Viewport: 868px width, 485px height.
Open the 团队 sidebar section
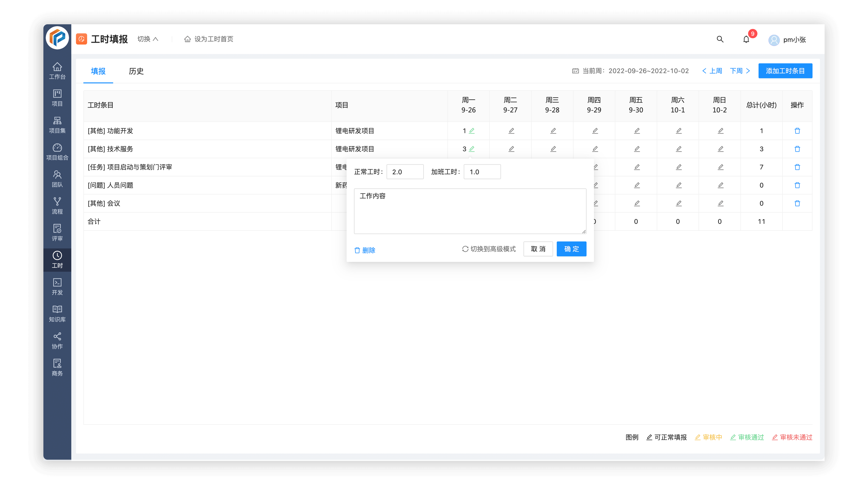coord(57,179)
